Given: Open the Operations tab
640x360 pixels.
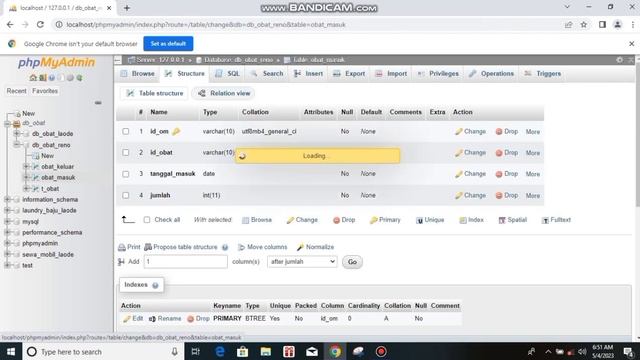Looking at the screenshot, I should point(492,74).
